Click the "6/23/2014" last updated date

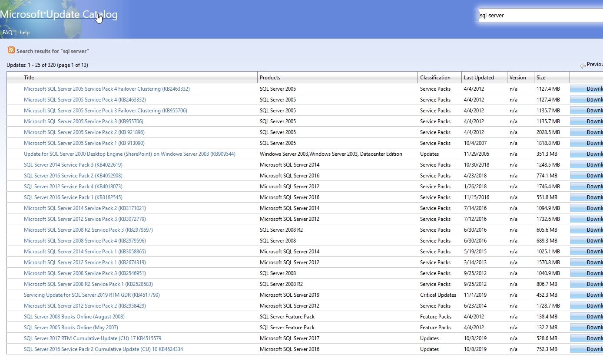click(475, 306)
